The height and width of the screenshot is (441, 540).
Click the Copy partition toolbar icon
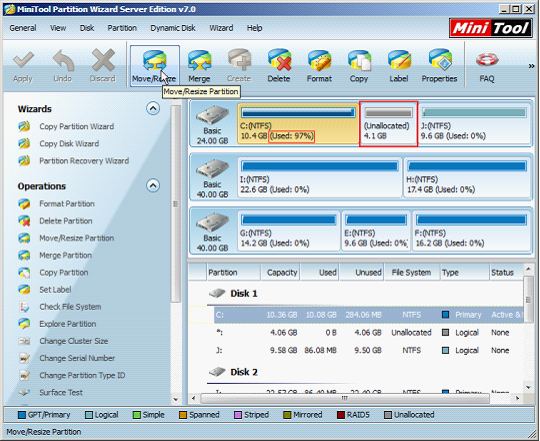click(359, 61)
